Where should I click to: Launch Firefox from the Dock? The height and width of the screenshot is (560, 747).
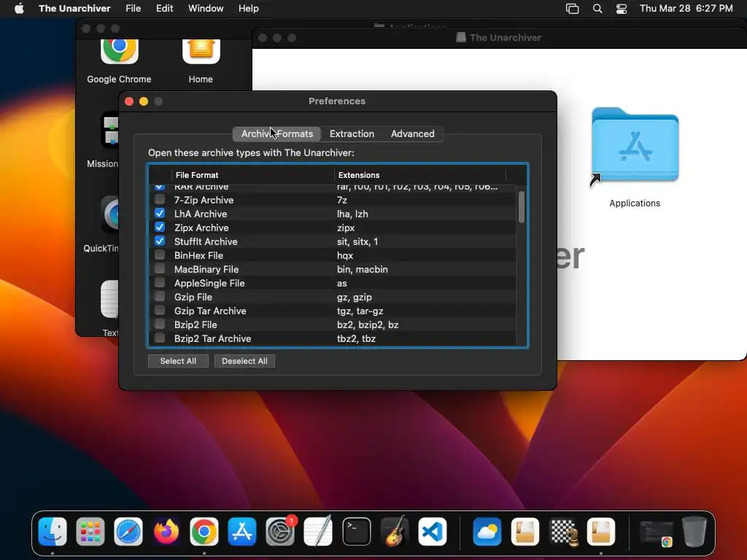point(166,531)
